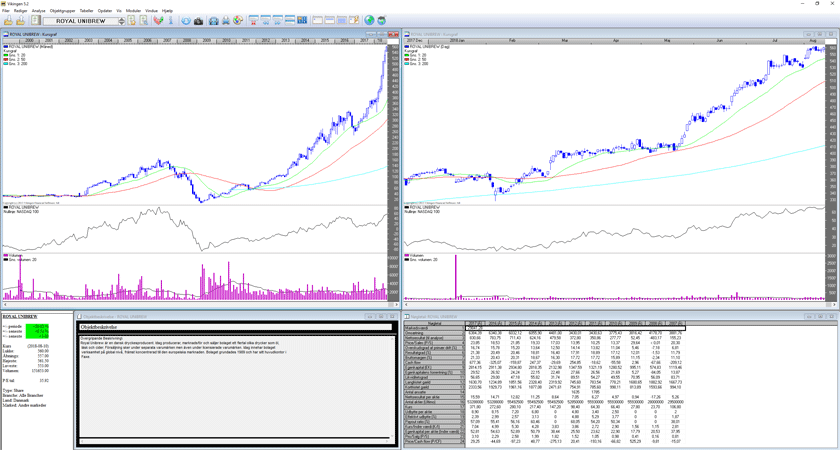Click the document search icon in toolbar
The width and height of the screenshot is (840, 450).
point(144,20)
